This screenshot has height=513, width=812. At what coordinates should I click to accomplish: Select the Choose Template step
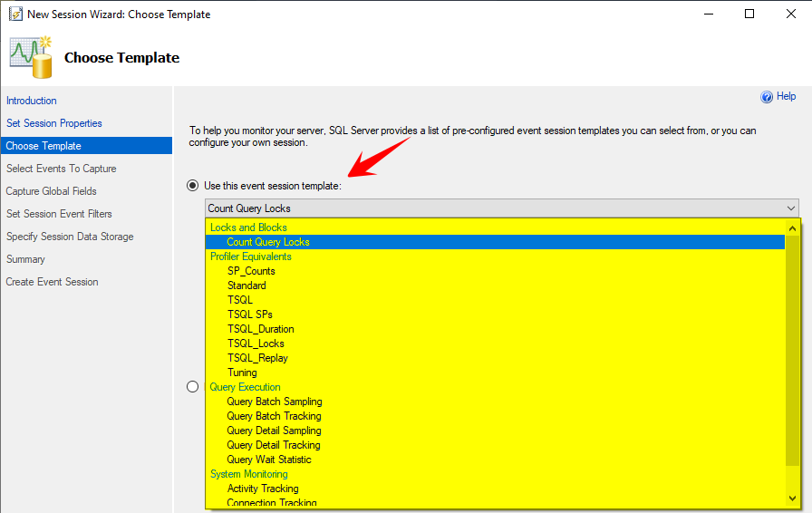pyautogui.click(x=86, y=146)
